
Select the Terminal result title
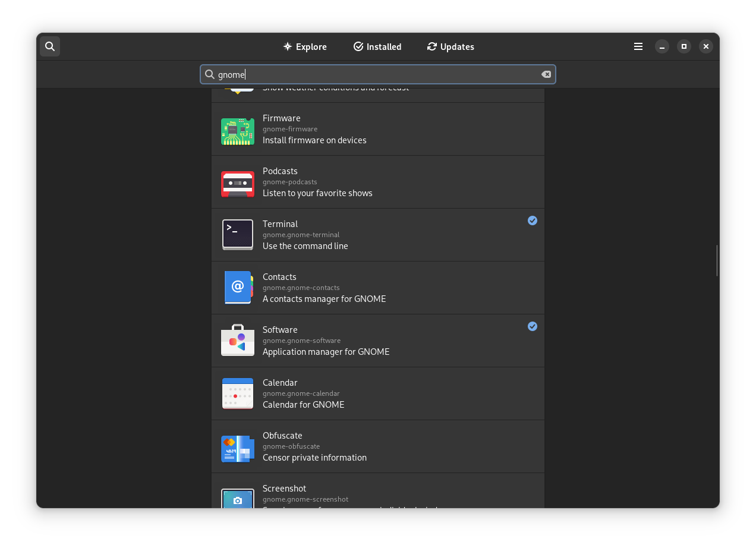[x=280, y=224]
